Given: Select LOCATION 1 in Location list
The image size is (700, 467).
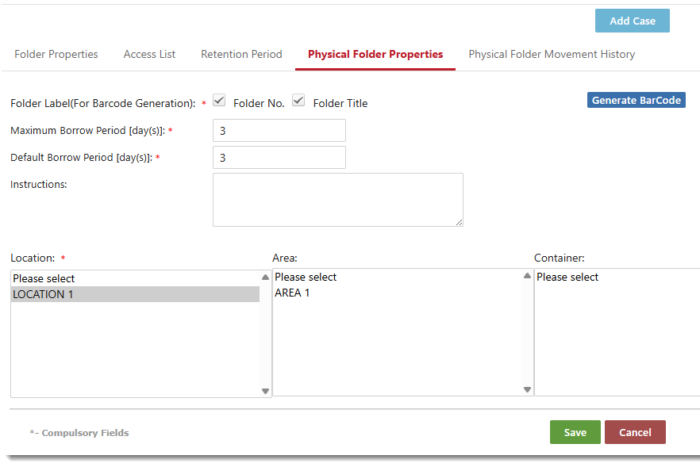Looking at the screenshot, I should click(135, 294).
